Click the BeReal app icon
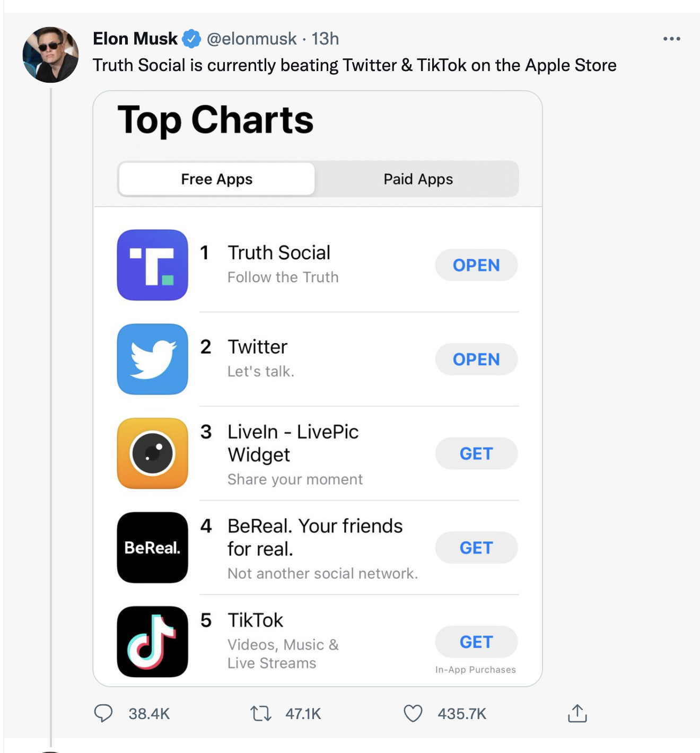 153,547
